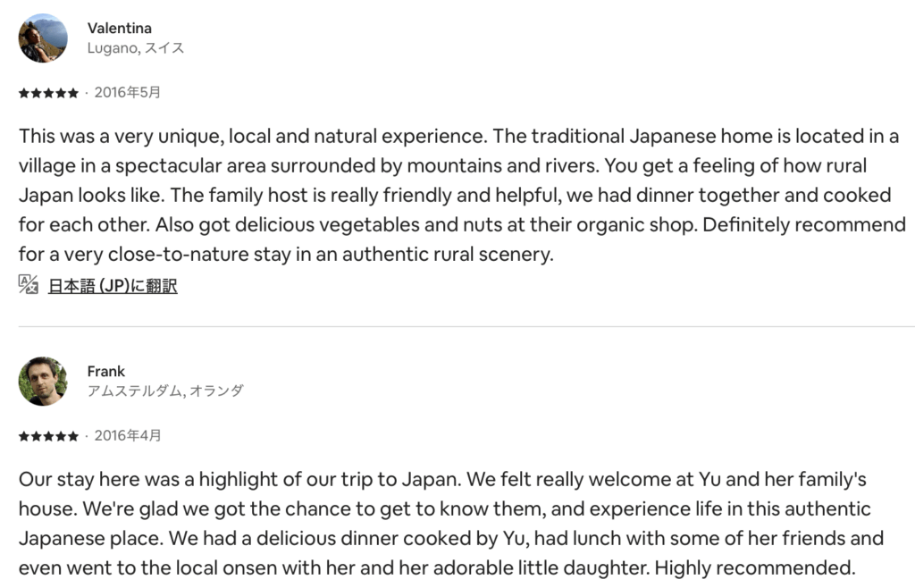Image resolution: width=915 pixels, height=588 pixels.
Task: Translate Valentina's review via 日本語 (JP)に翻訳 link
Action: 113,286
